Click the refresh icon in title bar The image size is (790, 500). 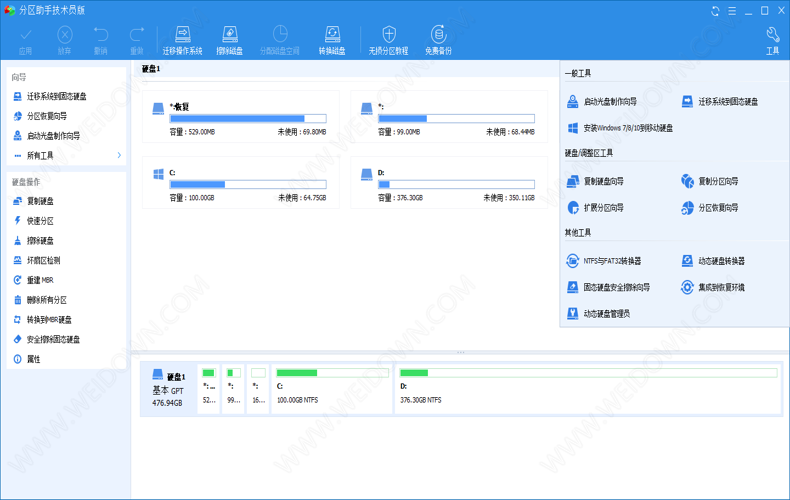715,11
